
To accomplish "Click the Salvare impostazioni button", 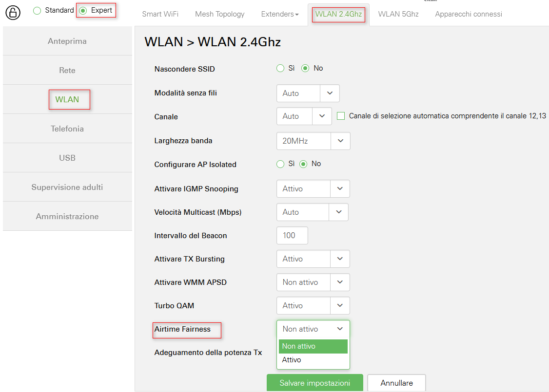I will [x=314, y=383].
